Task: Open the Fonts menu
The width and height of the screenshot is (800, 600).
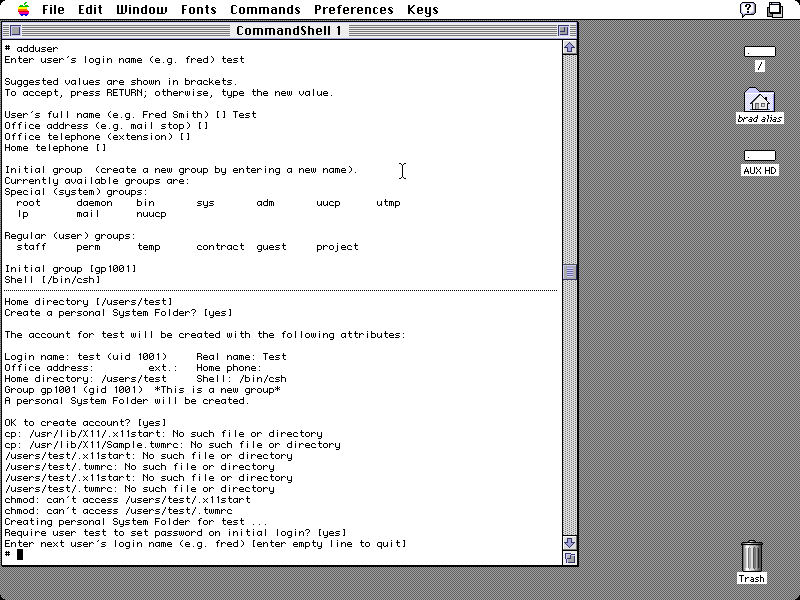Action: tap(198, 10)
